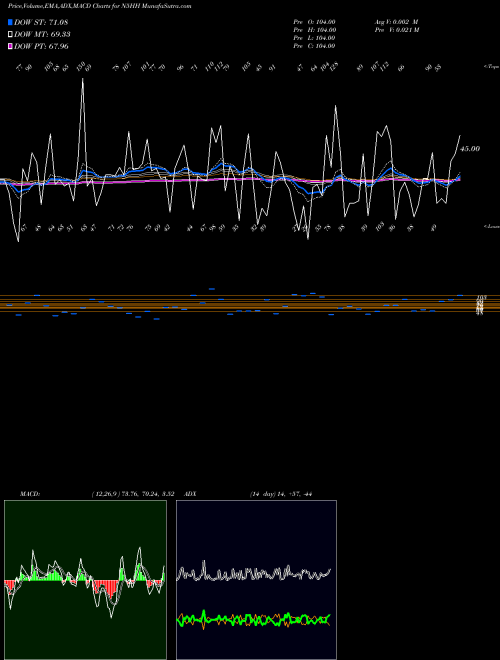Select the 'DOW MT: 69.33' legend label

[x=42, y=34]
